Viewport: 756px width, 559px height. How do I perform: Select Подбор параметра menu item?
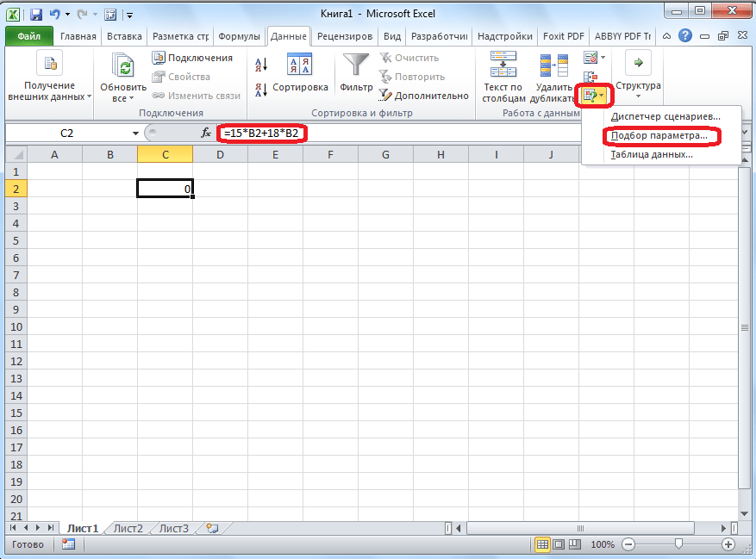tap(659, 136)
